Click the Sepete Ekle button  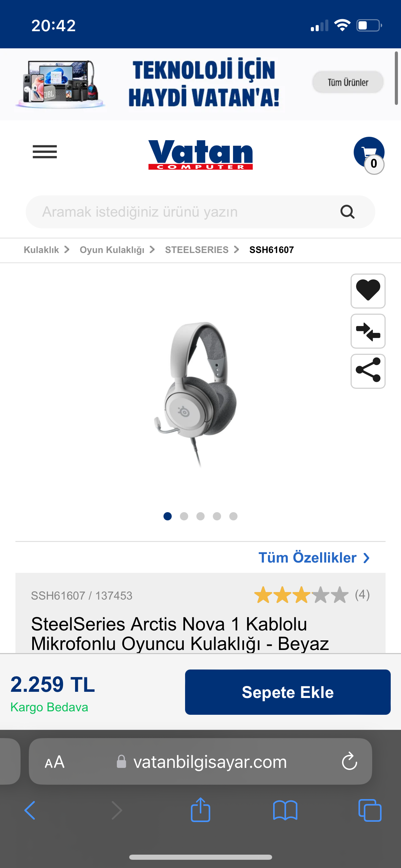[288, 692]
